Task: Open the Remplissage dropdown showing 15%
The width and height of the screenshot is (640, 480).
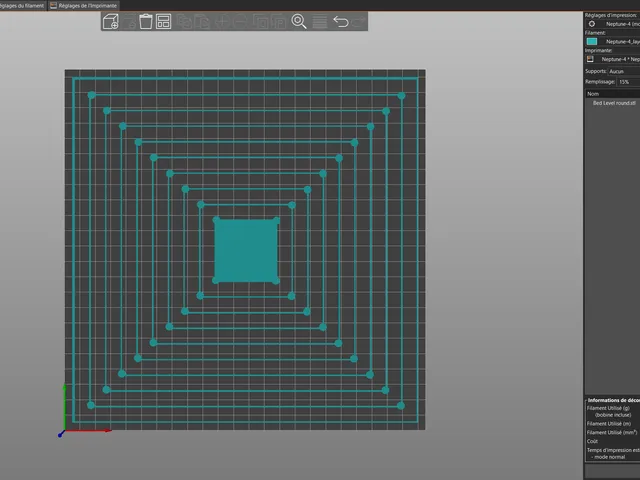Action: 628,82
